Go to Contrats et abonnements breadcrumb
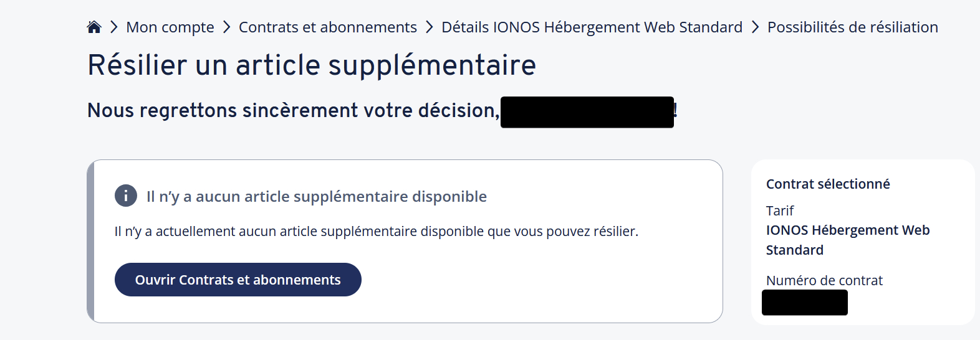This screenshot has height=340, width=980. [x=327, y=27]
